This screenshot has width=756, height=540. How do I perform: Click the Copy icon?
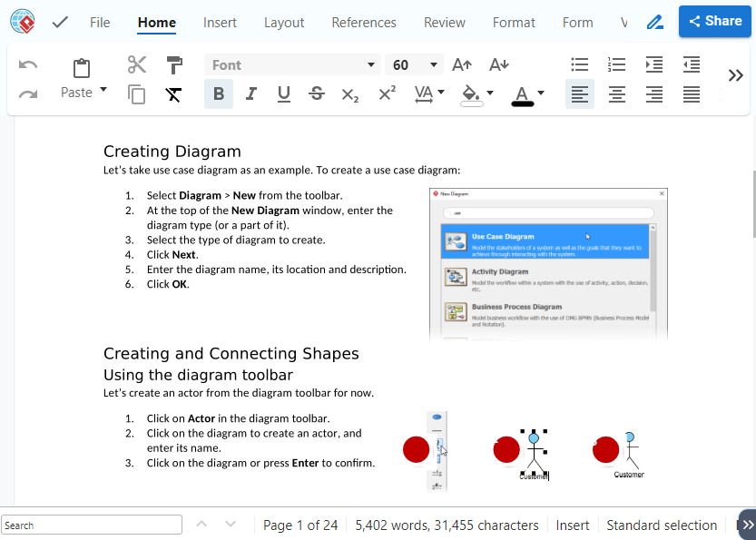137,93
